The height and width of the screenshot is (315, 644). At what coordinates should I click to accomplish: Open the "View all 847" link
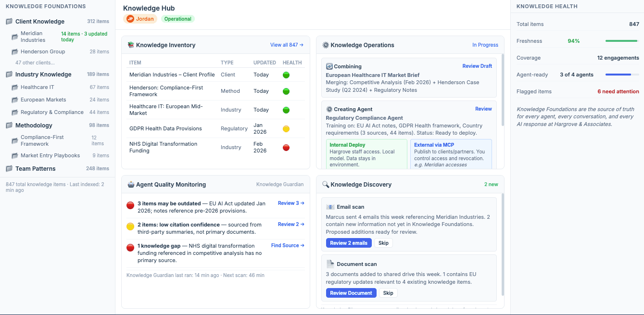tap(287, 45)
